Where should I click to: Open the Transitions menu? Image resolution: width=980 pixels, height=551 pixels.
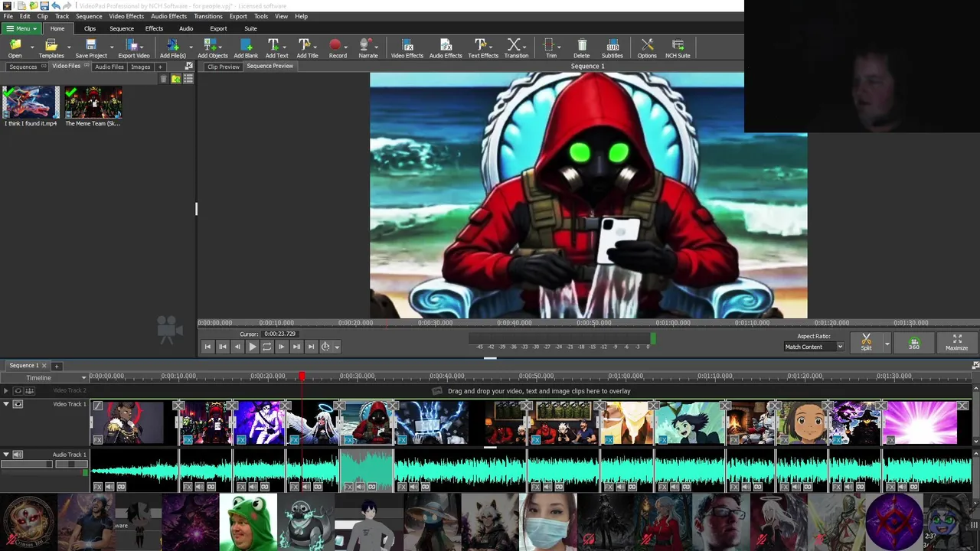pos(207,16)
